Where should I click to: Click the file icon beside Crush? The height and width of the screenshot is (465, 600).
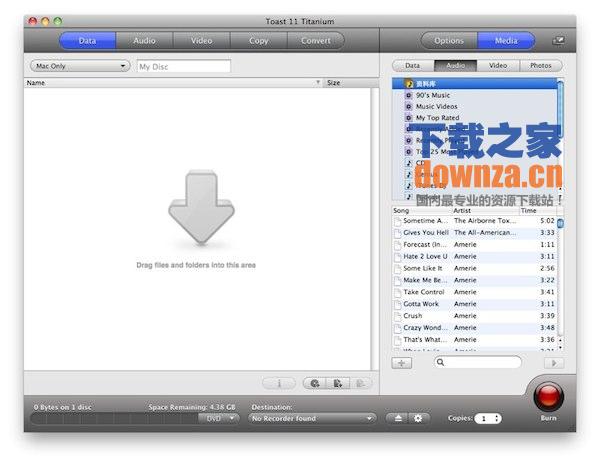coord(398,317)
